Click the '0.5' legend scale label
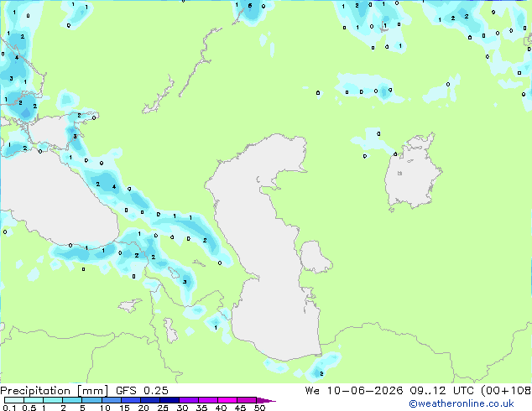532x411 pixels. [29, 408]
